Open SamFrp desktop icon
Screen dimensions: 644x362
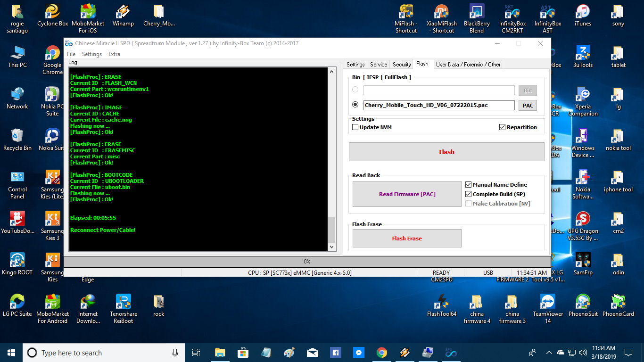click(x=583, y=265)
